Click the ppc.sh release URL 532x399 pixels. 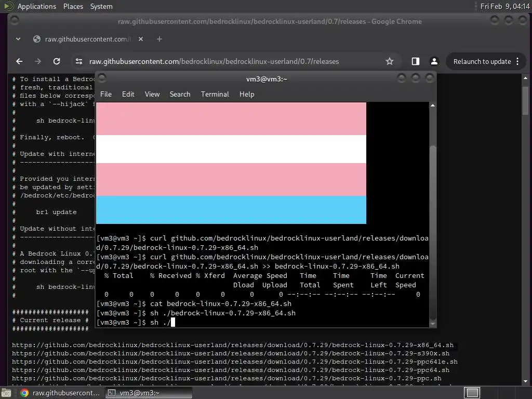click(x=227, y=378)
